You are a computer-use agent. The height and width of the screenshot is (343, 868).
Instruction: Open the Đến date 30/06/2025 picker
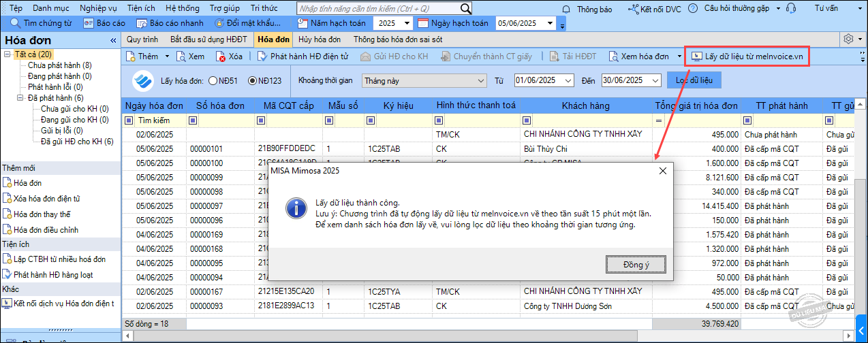[x=655, y=80]
